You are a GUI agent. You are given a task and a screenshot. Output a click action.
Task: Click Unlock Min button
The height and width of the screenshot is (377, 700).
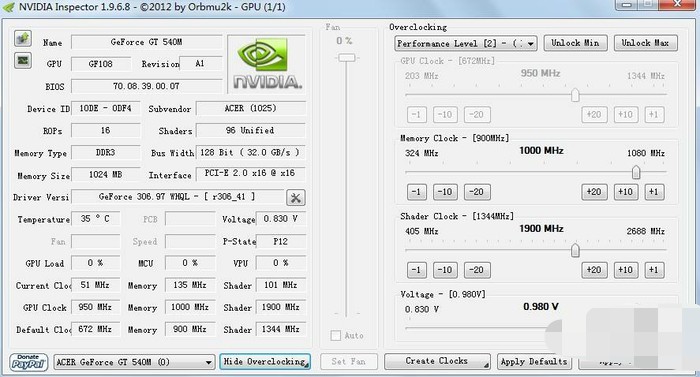[575, 43]
